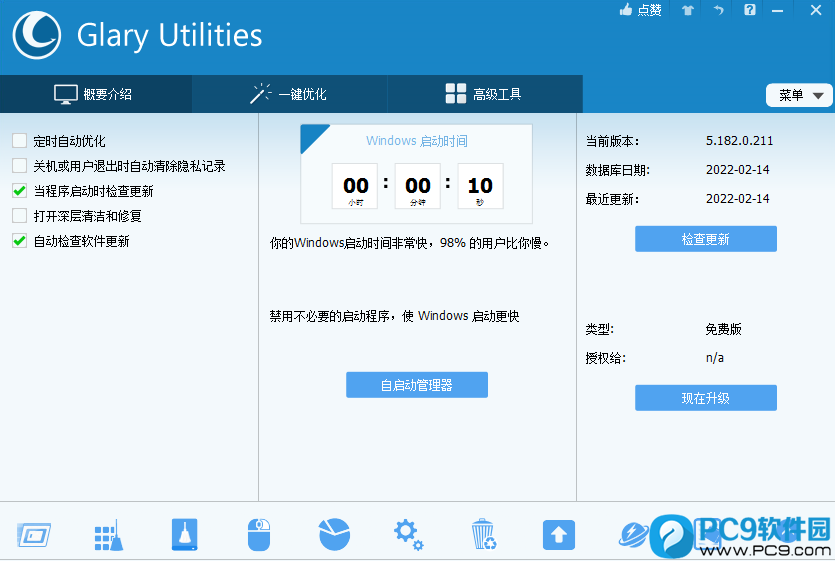Open the software update upward arrow icon
This screenshot has height=561, width=835.
559,534
